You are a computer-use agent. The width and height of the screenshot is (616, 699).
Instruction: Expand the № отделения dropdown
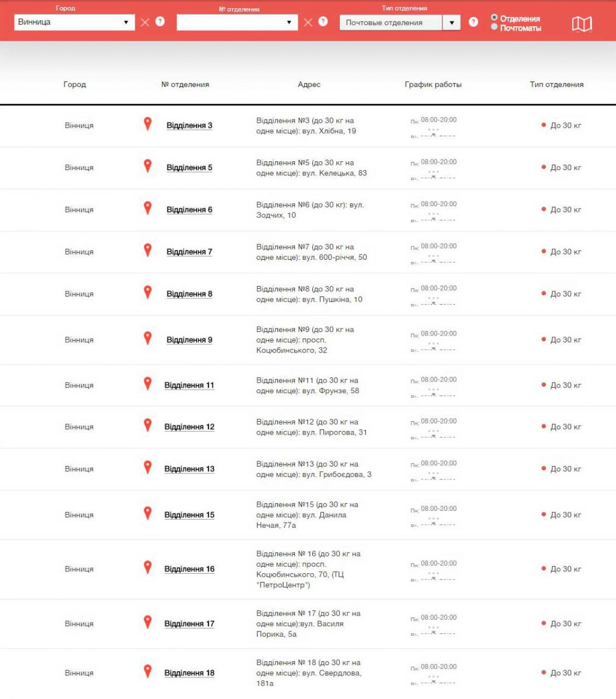pyautogui.click(x=237, y=22)
